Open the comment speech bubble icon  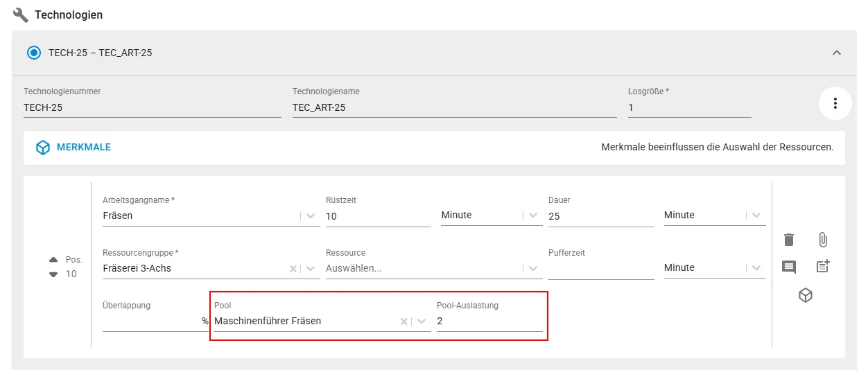click(x=789, y=267)
